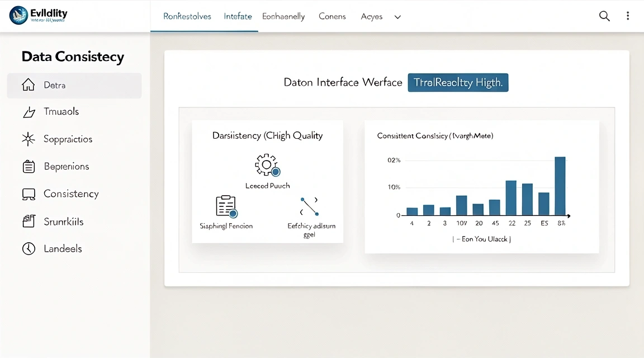644x358 pixels.
Task: Switch to the Intefate tab
Action: point(238,16)
